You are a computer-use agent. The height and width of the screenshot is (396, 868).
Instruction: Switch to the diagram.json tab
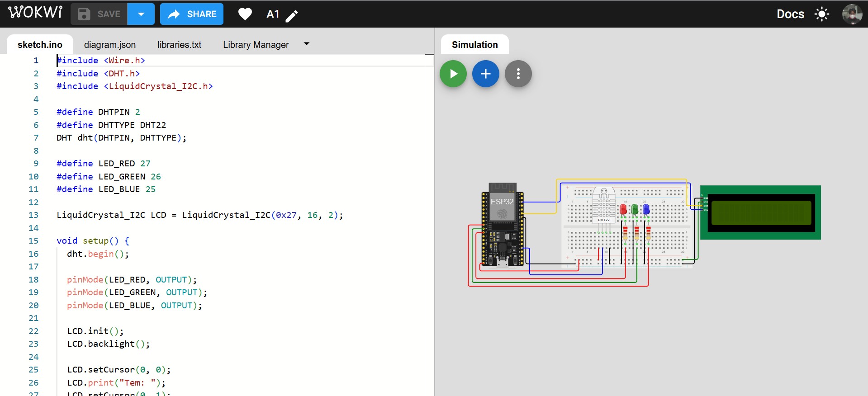pos(109,45)
